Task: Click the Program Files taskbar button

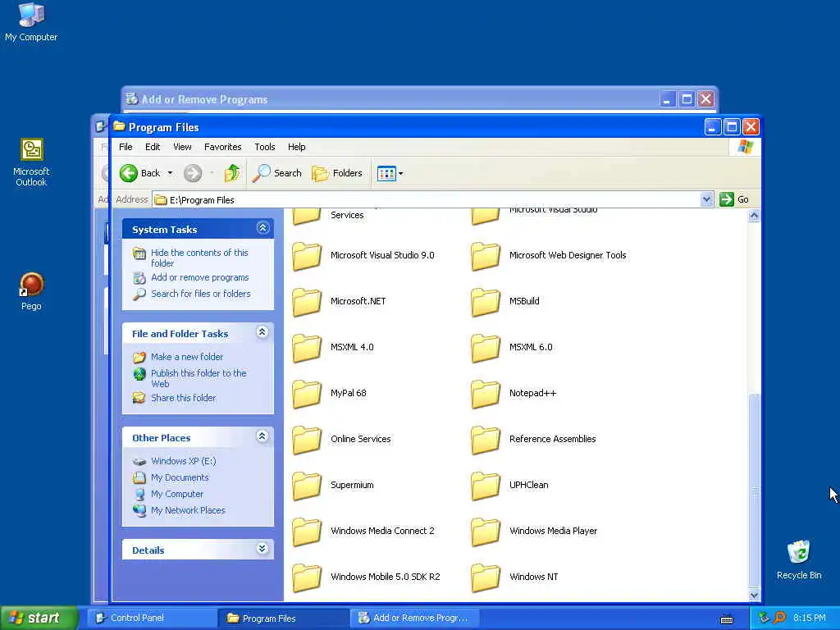Action: coord(283,618)
